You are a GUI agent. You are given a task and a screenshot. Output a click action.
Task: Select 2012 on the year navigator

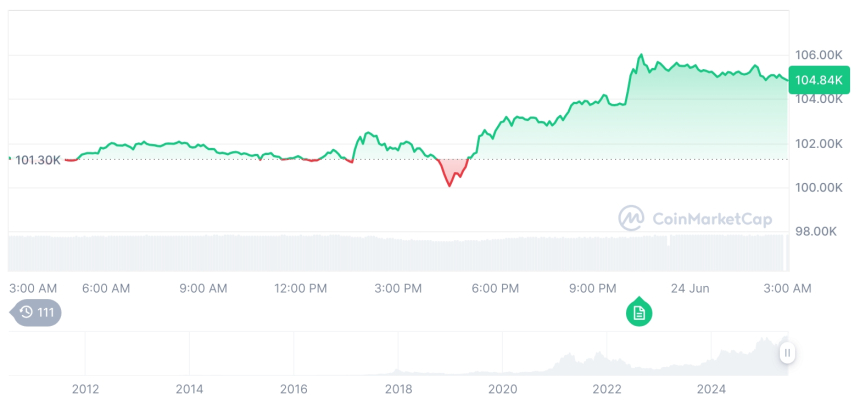click(85, 388)
